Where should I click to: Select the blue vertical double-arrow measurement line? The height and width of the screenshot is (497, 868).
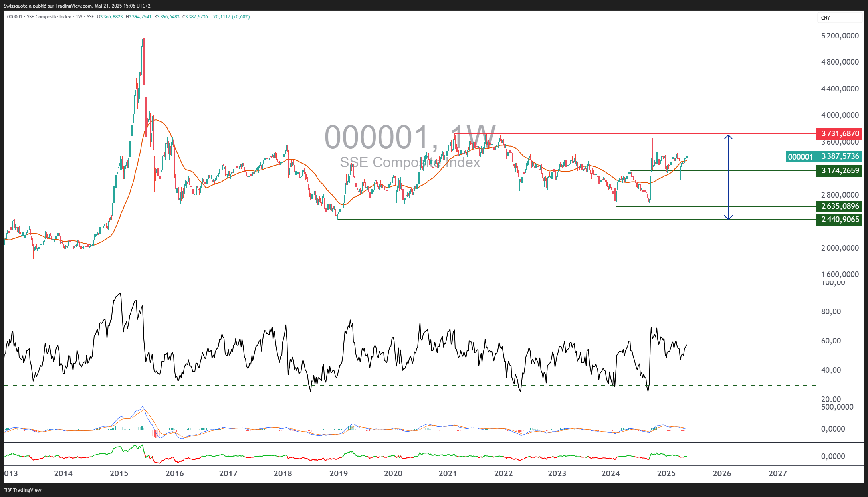point(729,177)
